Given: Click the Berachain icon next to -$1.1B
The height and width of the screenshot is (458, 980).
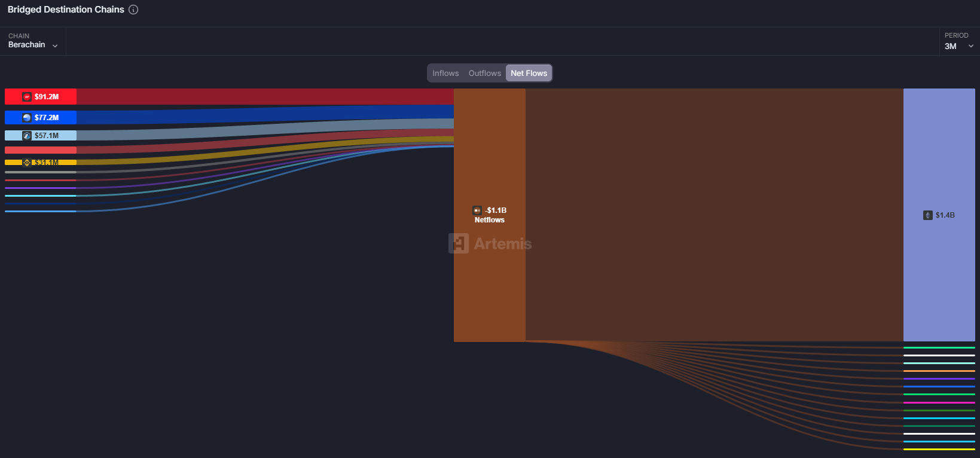Looking at the screenshot, I should tap(477, 210).
